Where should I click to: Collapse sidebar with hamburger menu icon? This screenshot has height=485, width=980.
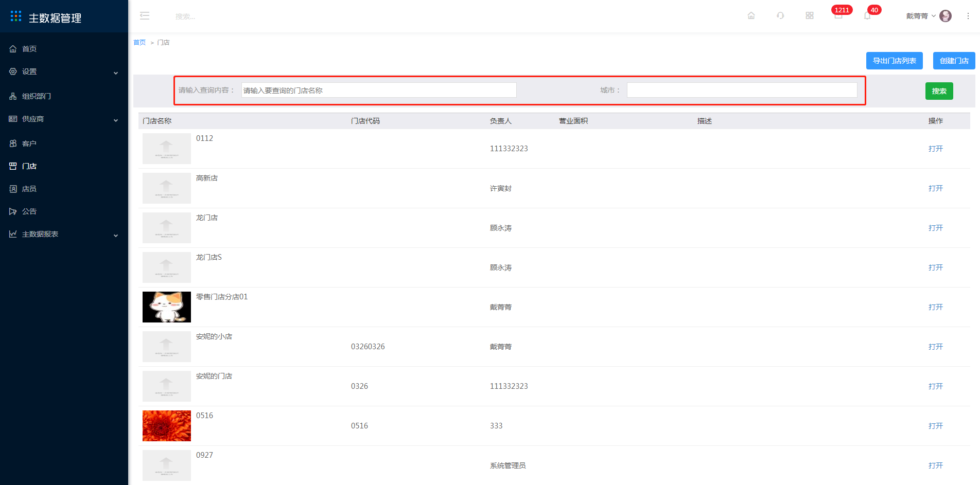145,16
